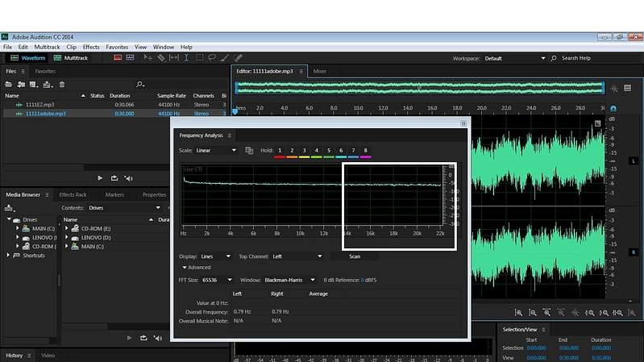
Task: Switch to Mixer tab
Action: point(319,71)
